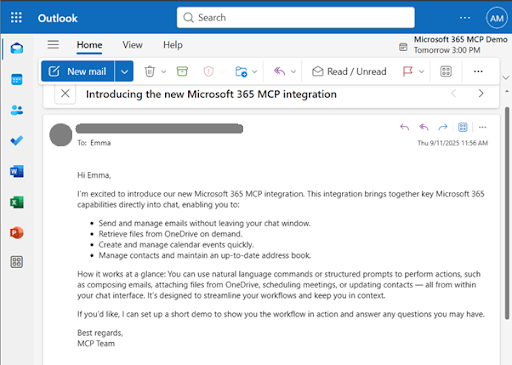Close the open email with X

click(x=65, y=94)
